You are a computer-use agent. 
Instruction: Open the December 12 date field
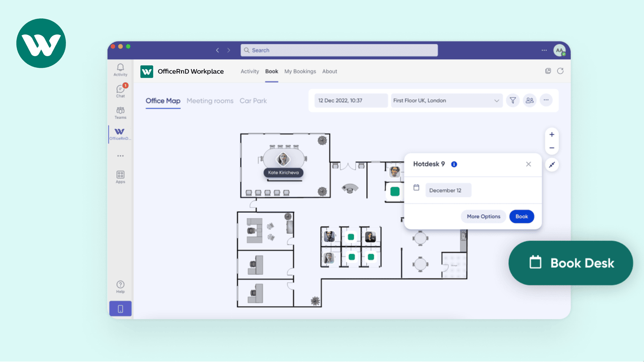click(448, 190)
